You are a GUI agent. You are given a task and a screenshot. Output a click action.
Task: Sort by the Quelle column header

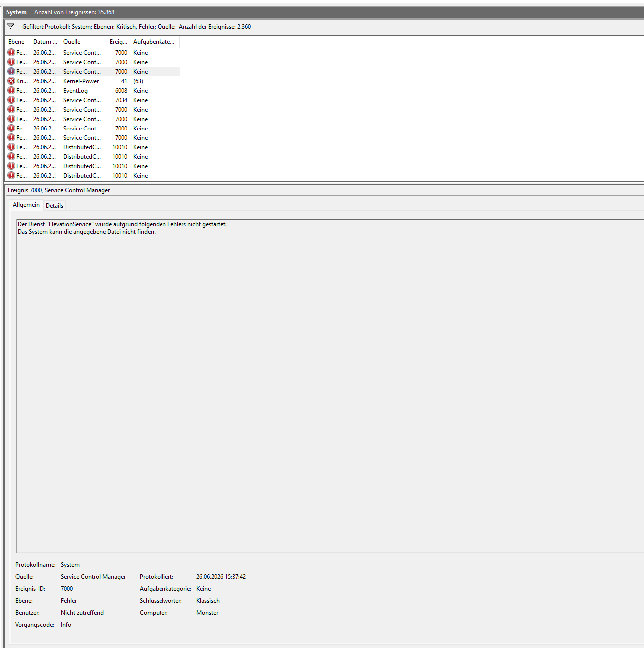click(83, 42)
